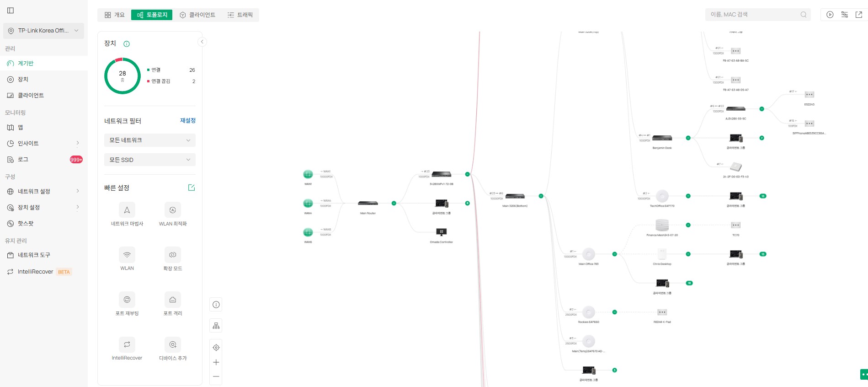Click the device status donut chart
This screenshot has height=387, width=868.
pyautogui.click(x=122, y=76)
